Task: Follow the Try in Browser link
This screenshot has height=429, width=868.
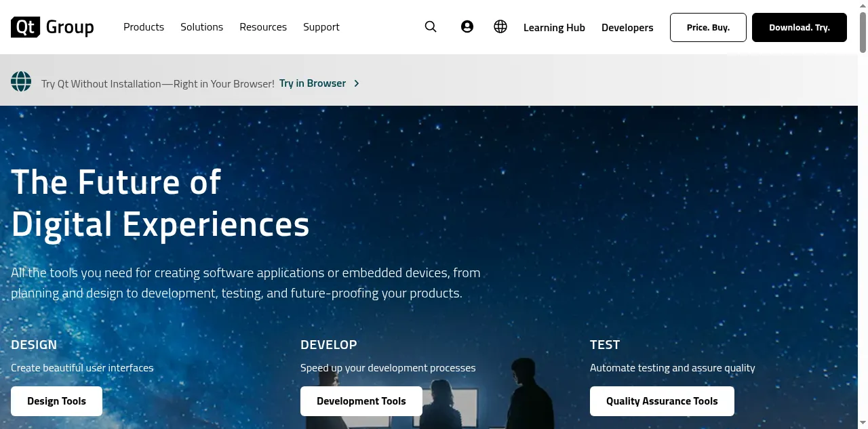Action: click(313, 83)
